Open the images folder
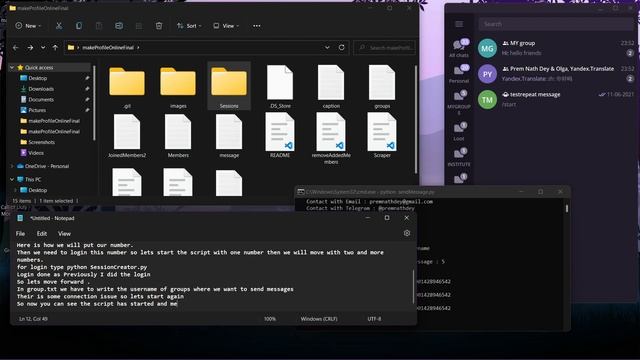The width and height of the screenshot is (640, 360). [178, 87]
